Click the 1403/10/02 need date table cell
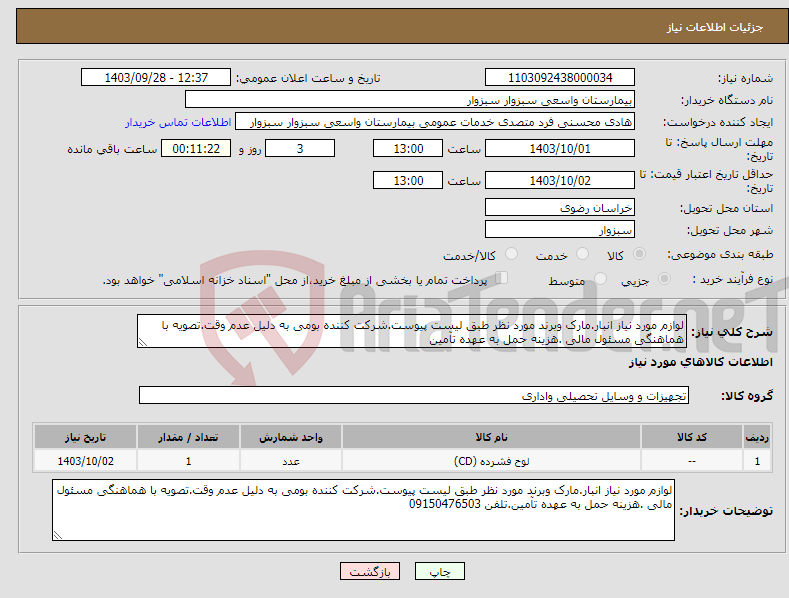The image size is (789, 598). point(86,461)
